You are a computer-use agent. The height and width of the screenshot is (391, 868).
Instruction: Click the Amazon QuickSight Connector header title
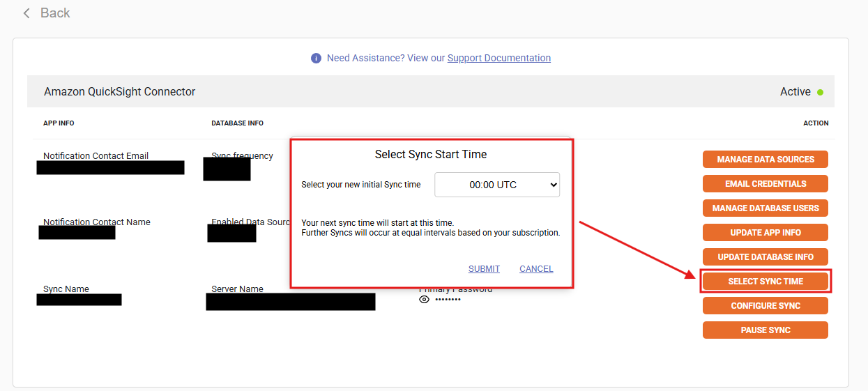(119, 92)
